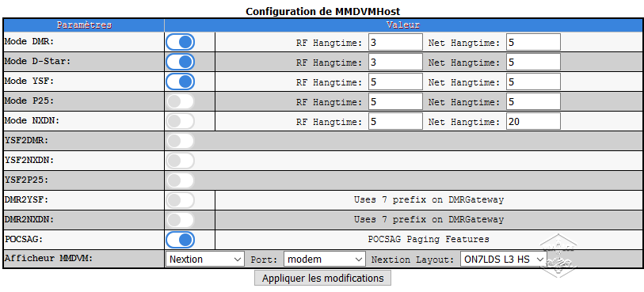The image size is (644, 292).
Task: Toggle off Mode DMR switch
Action: 181,42
